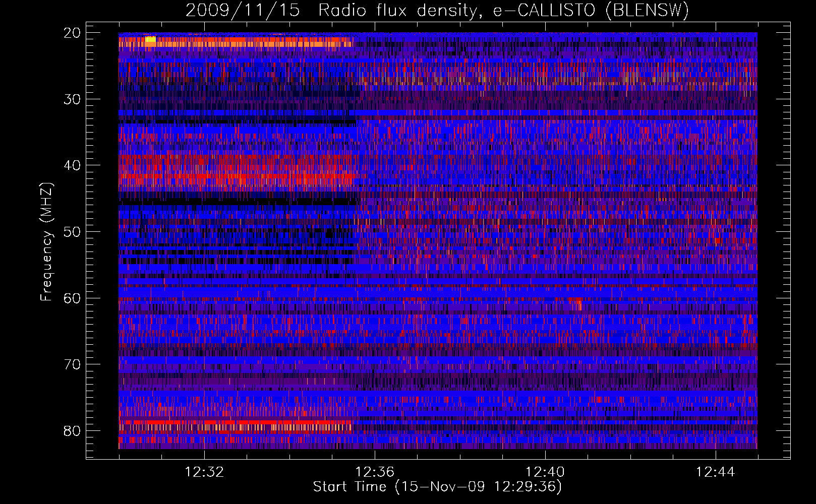This screenshot has width=816, height=504.
Task: Select the 12:40 time tick label
Action: pyautogui.click(x=545, y=472)
